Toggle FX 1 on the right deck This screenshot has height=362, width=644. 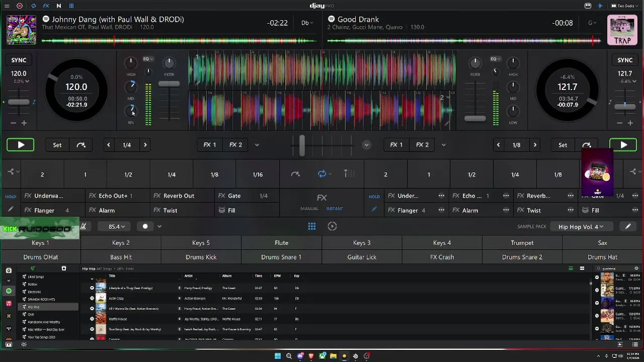pos(396,145)
